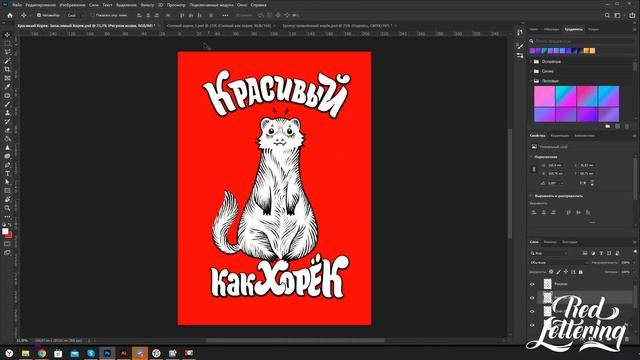Select the Brush tool
The width and height of the screenshot is (640, 360).
[x=7, y=104]
